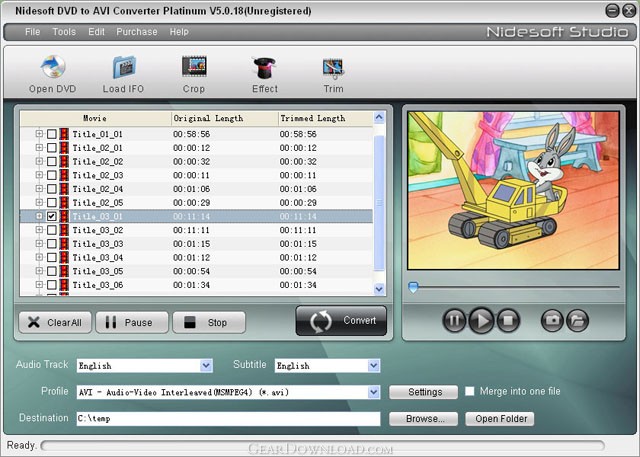This screenshot has height=457, width=640.
Task: Check the Title_03_04 checkbox
Action: tap(51, 257)
